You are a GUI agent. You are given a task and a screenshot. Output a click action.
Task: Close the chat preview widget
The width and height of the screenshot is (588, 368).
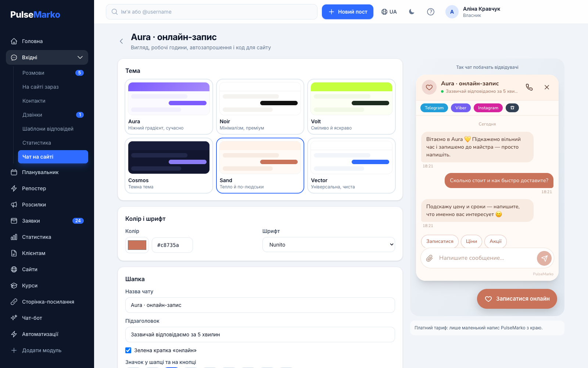tap(547, 87)
